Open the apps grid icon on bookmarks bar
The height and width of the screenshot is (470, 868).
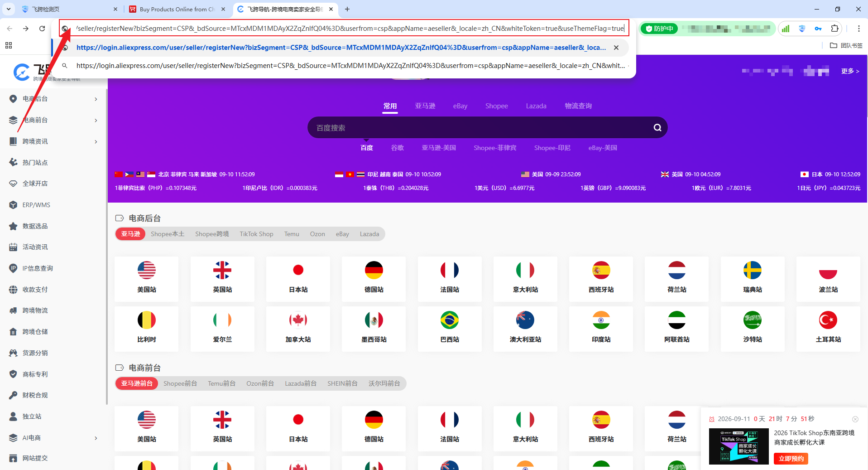[x=9, y=45]
